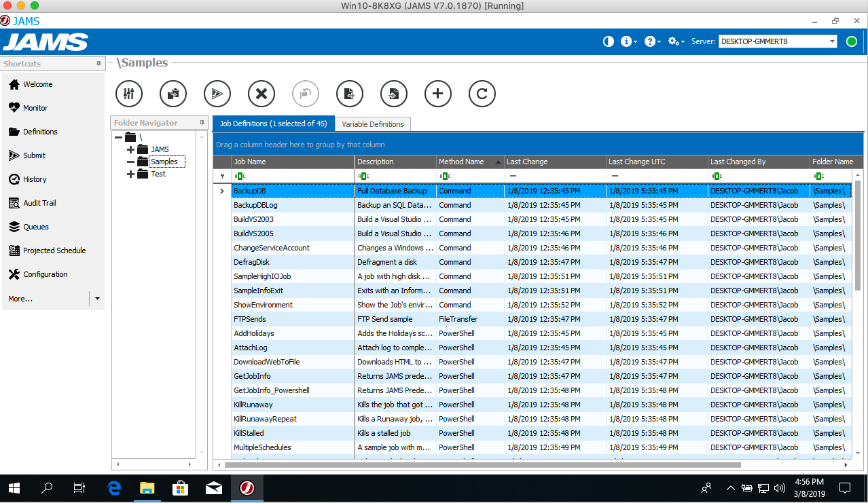Pin the Folder Navigator panel
This screenshot has height=503, width=868.
coord(202,123)
